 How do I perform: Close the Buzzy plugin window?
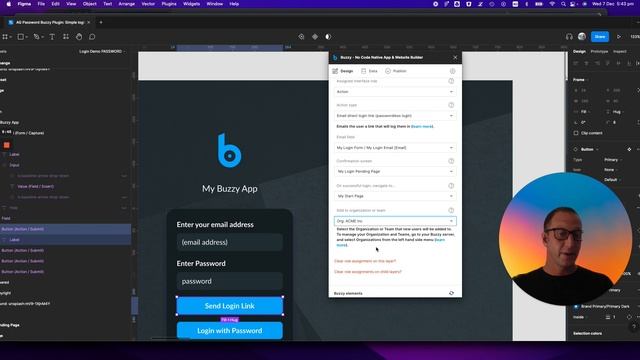coord(455,58)
